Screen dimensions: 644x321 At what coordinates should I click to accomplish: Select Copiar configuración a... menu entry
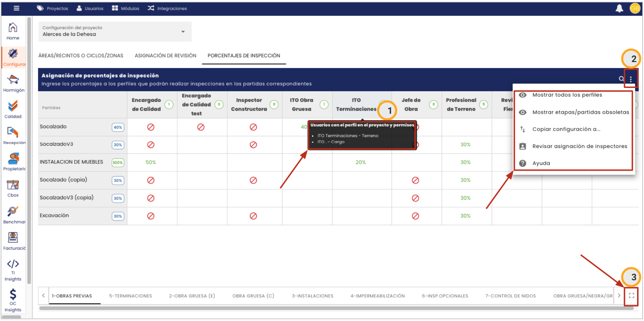tap(566, 129)
